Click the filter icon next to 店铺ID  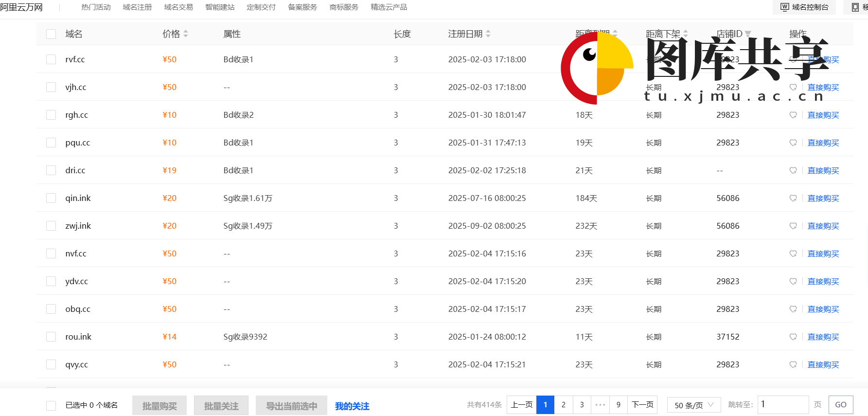coord(748,34)
